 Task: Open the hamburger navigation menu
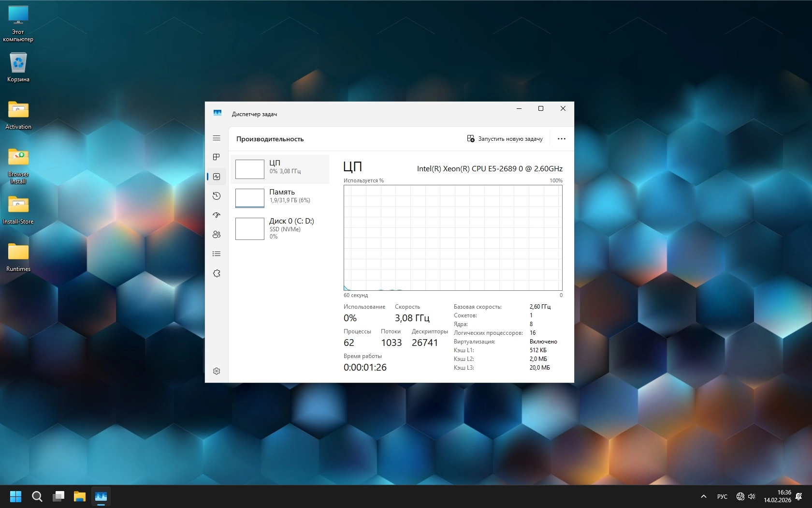[x=217, y=138]
